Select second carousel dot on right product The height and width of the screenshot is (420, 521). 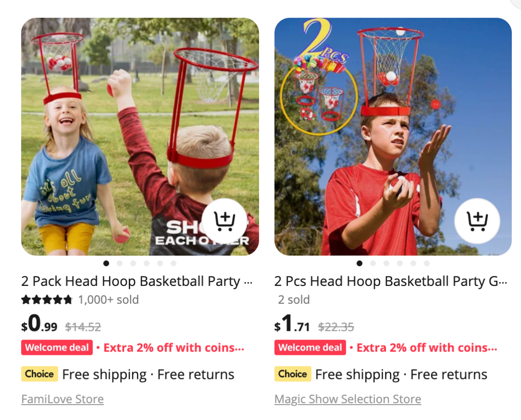373,263
